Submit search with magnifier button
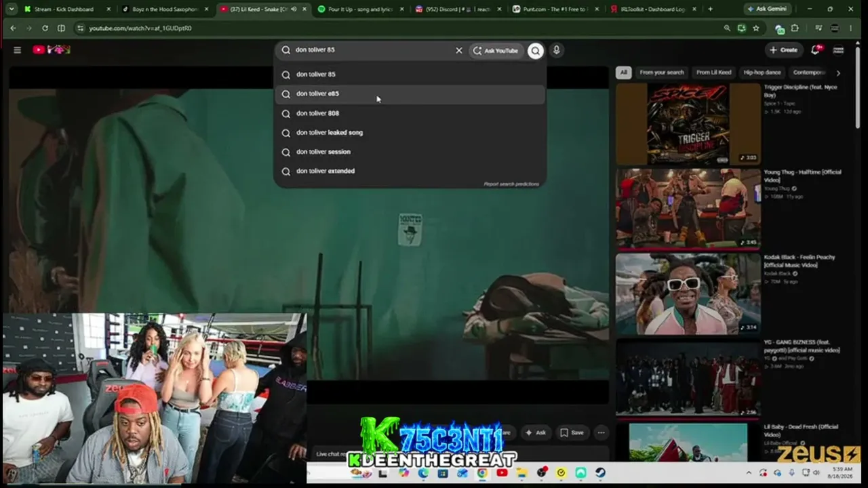This screenshot has width=868, height=488. pos(536,50)
